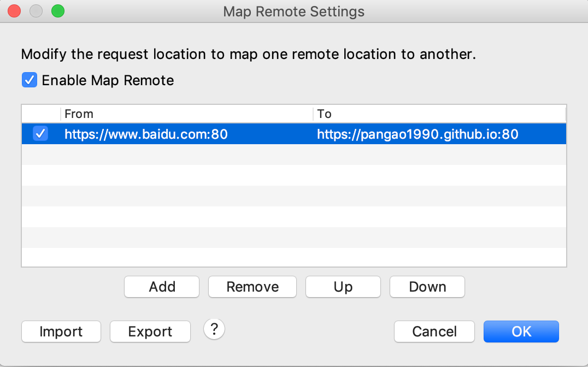Move the selected mapping Down

tap(427, 287)
